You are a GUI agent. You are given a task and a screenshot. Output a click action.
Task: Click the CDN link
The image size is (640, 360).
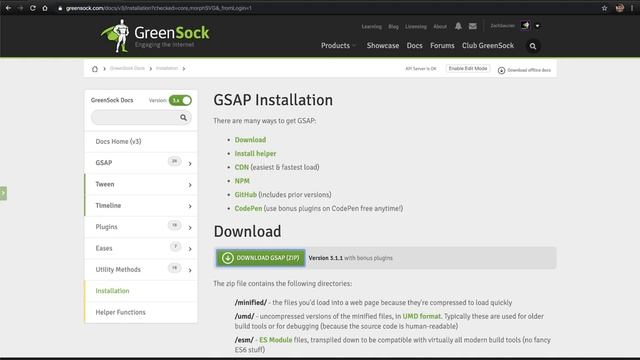click(x=242, y=167)
